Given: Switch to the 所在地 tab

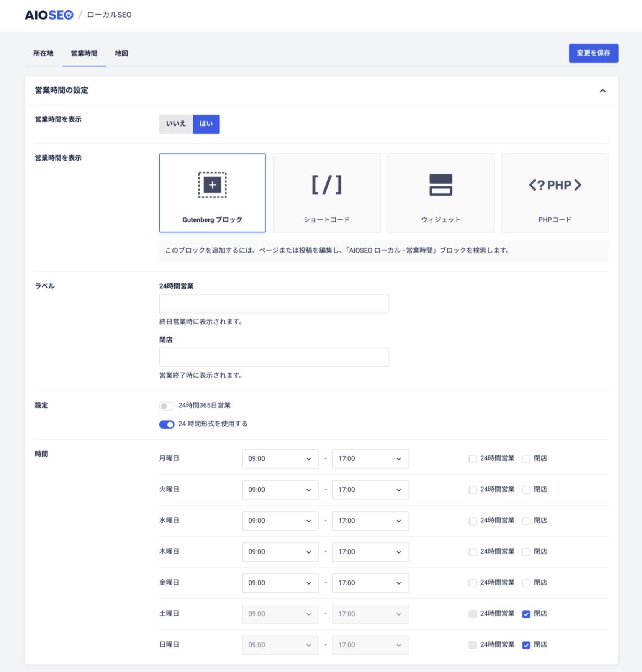Looking at the screenshot, I should 43,53.
